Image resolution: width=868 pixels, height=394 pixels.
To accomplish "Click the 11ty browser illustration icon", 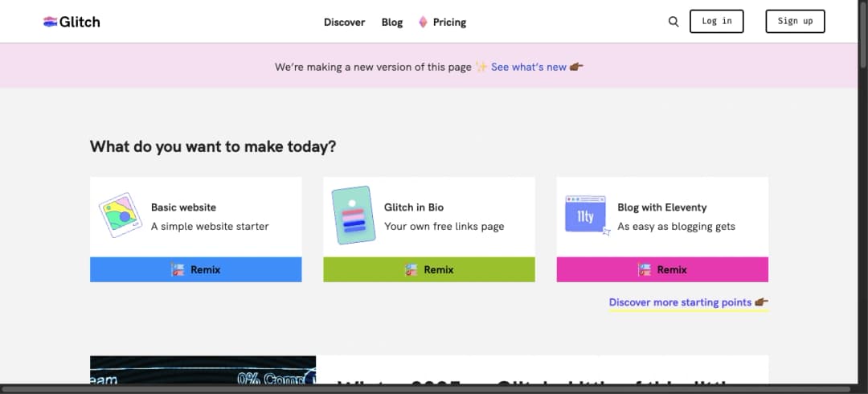I will pos(587,215).
